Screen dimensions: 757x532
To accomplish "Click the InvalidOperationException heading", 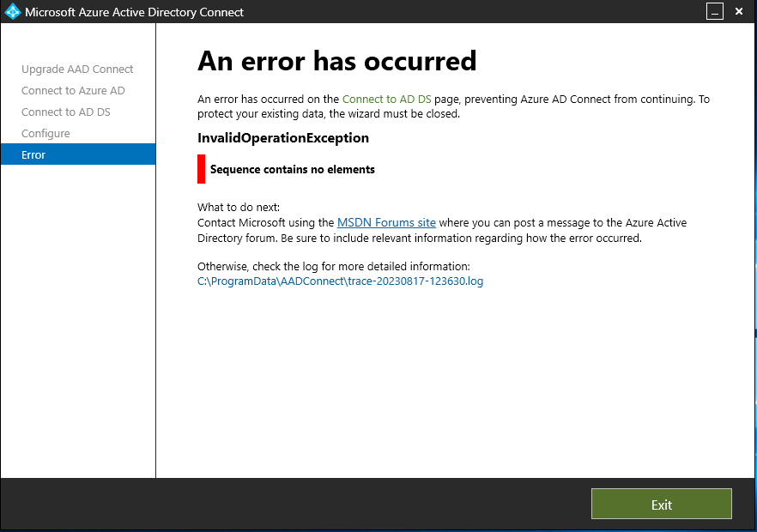I will click(x=283, y=138).
